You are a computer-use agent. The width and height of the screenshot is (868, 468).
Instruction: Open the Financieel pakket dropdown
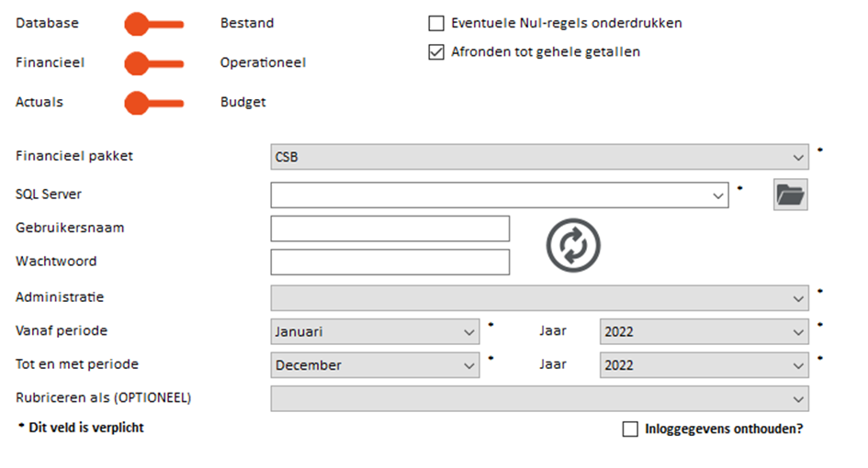[x=540, y=157]
